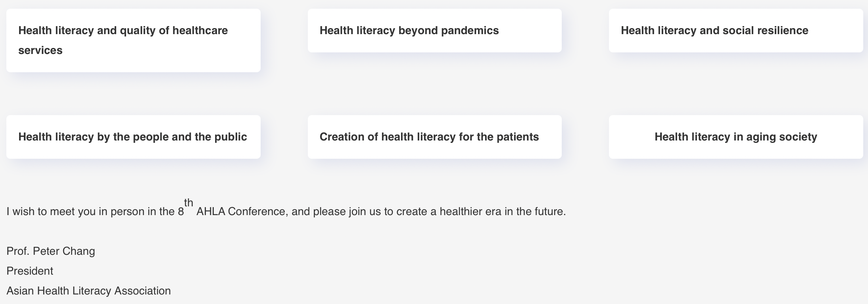Click the Prof. Peter Chang name text

click(51, 251)
